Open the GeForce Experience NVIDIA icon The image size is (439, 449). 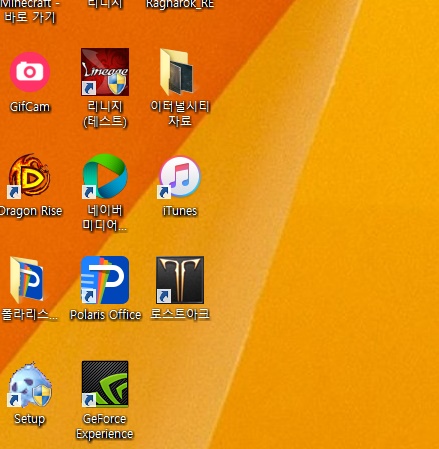click(105, 384)
